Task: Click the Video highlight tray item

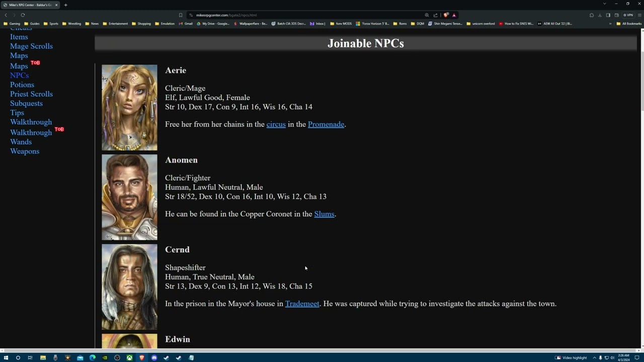Action: point(571,357)
